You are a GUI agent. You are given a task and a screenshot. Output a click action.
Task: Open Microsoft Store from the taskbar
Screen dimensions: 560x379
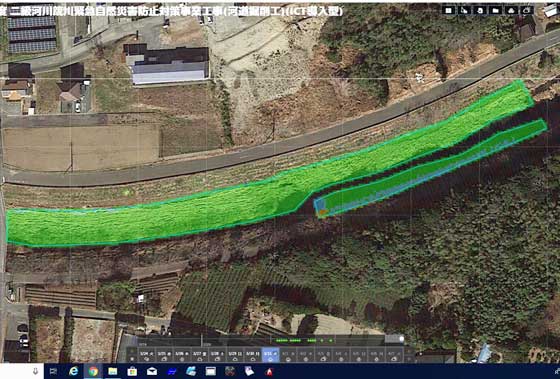pyautogui.click(x=132, y=371)
